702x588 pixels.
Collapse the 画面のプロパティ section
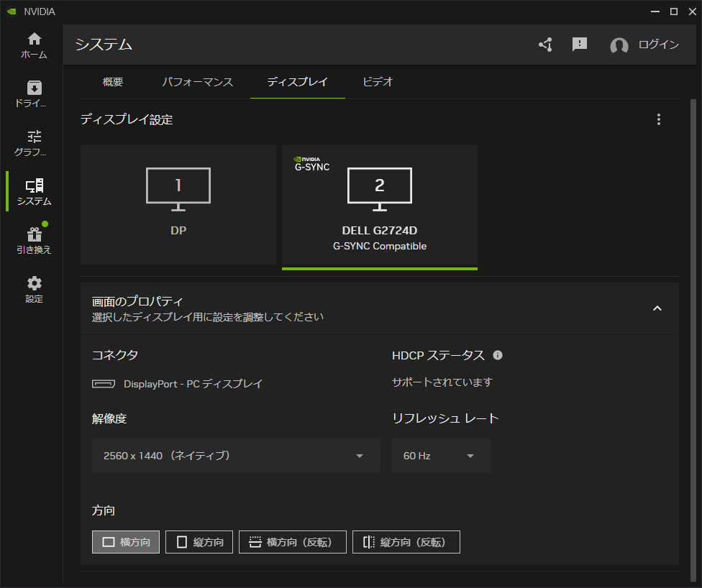click(x=657, y=308)
